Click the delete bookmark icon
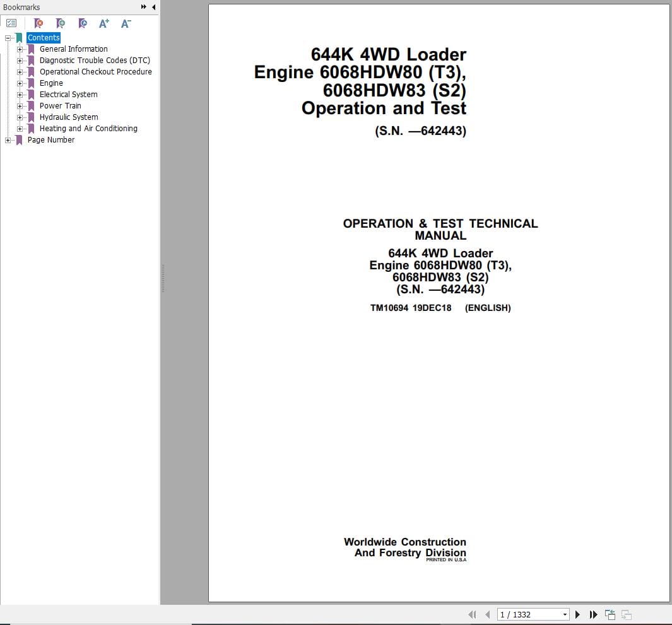Viewport: 672px width, 625px height. tap(38, 23)
